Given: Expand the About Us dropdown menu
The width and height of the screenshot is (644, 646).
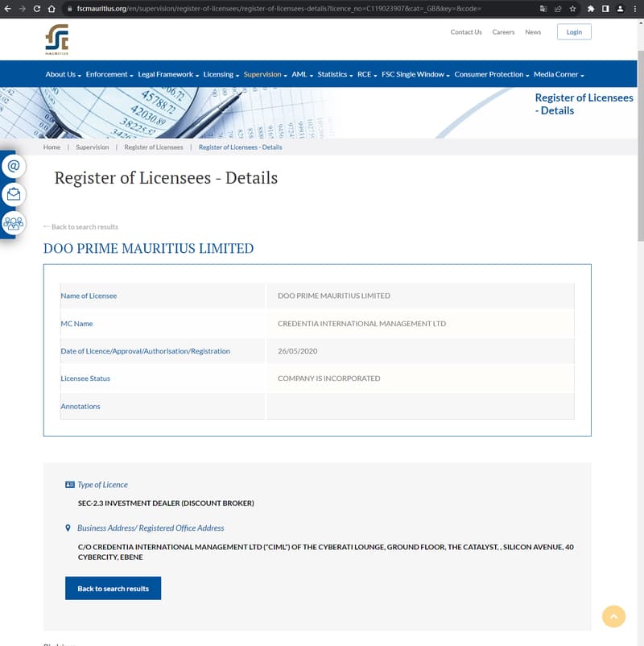Looking at the screenshot, I should pos(63,74).
